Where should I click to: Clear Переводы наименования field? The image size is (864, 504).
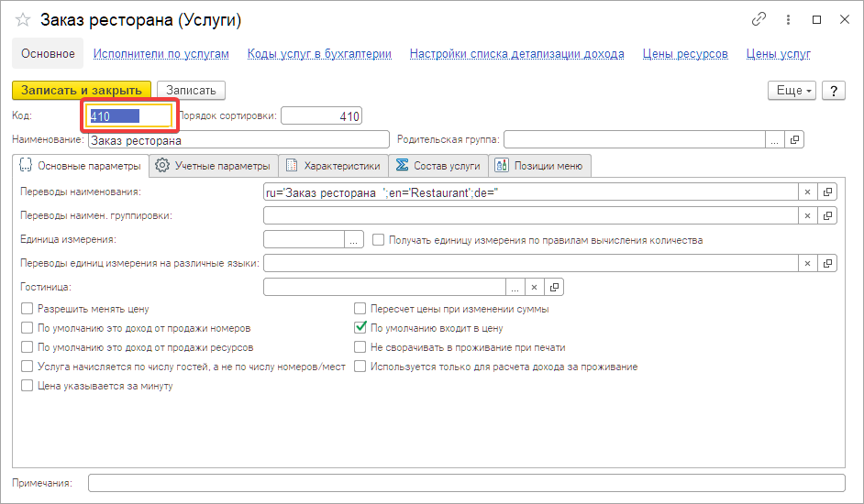pos(807,192)
